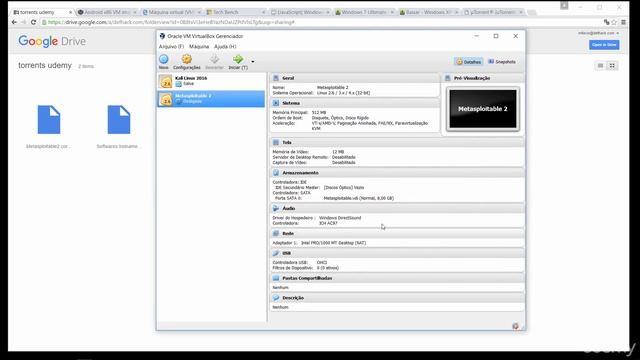Click the Google Drive logo
The width and height of the screenshot is (640, 360).
(x=52, y=41)
